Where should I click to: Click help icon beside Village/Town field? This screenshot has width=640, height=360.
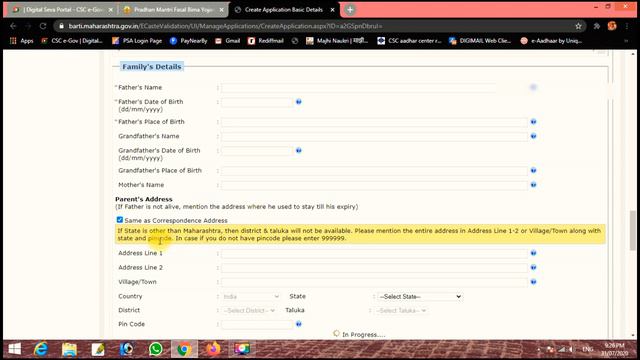(533, 282)
